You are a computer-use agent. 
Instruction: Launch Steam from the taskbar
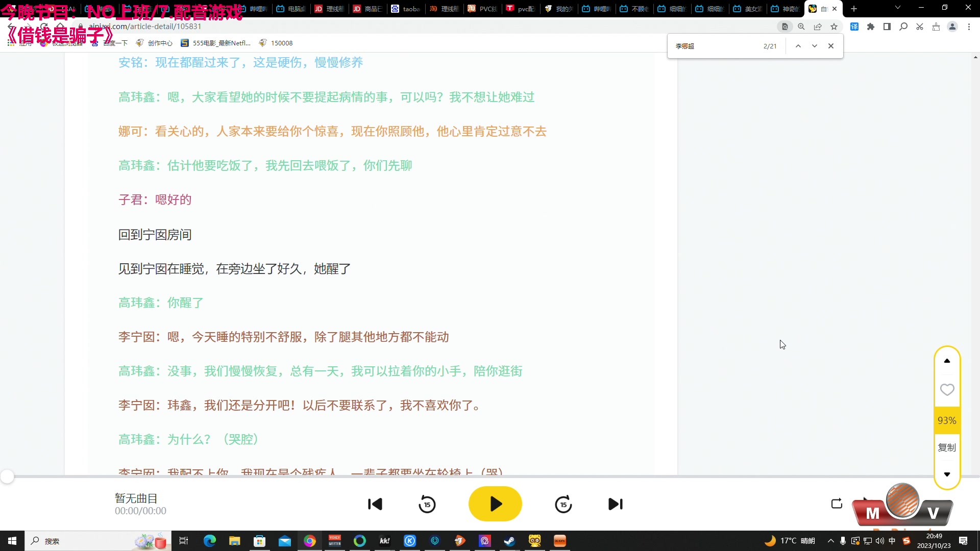[509, 541]
